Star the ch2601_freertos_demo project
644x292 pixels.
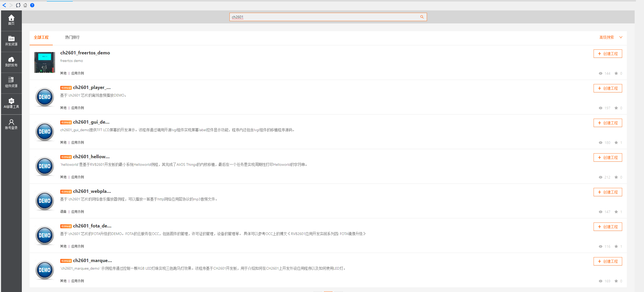(616, 73)
